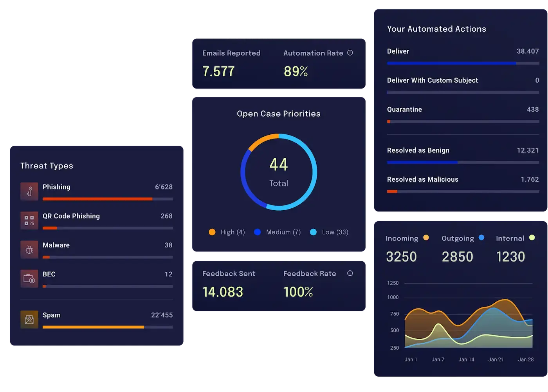Screen dimensions: 548x392
Task: Click Feedback Rate info icon
Action: click(350, 273)
